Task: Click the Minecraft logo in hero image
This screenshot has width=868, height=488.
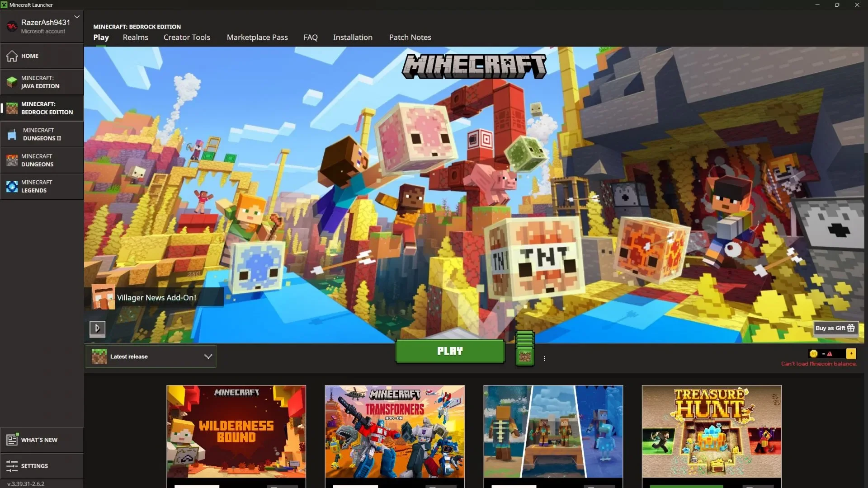Action: [474, 67]
